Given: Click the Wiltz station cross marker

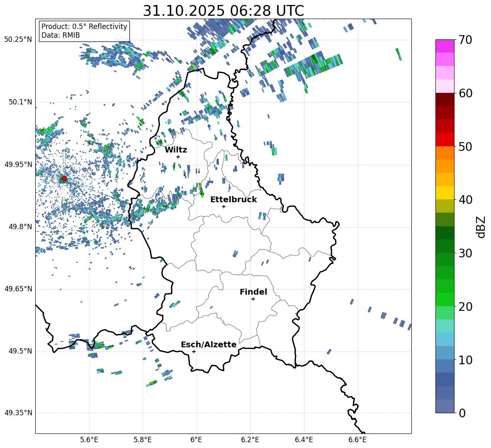Looking at the screenshot, I should (x=178, y=157).
